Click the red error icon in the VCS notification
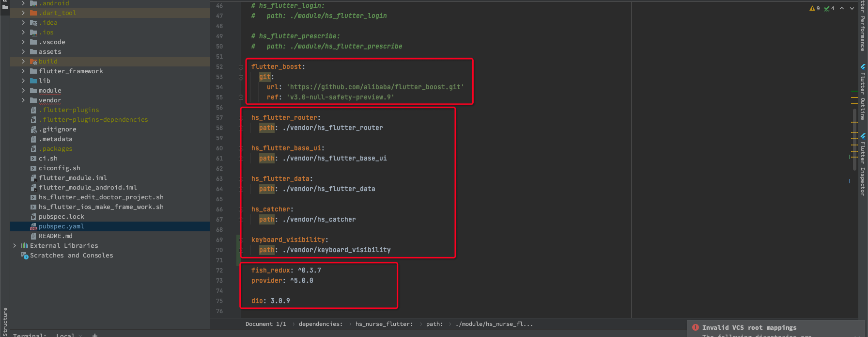Viewport: 868px width, 337px height. tap(696, 327)
